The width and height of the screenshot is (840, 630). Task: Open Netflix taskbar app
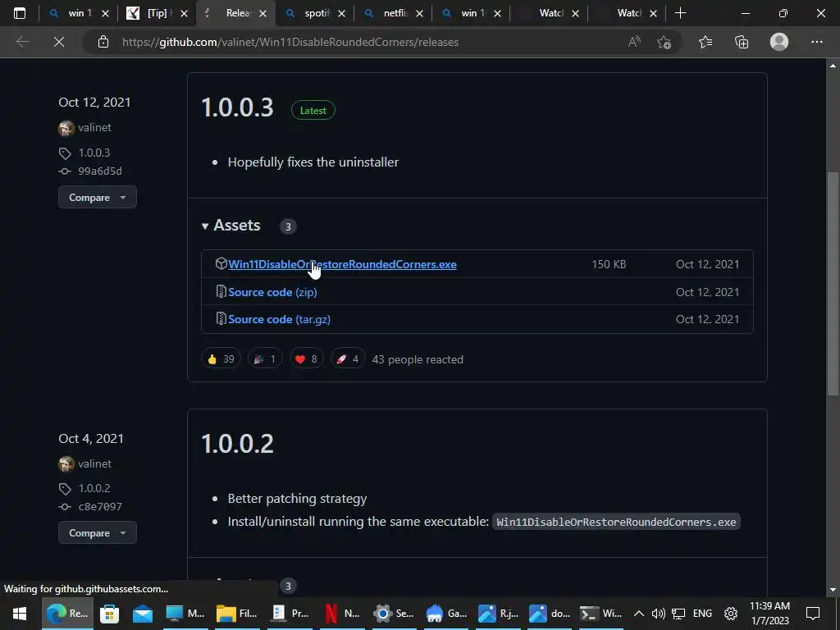click(x=341, y=614)
